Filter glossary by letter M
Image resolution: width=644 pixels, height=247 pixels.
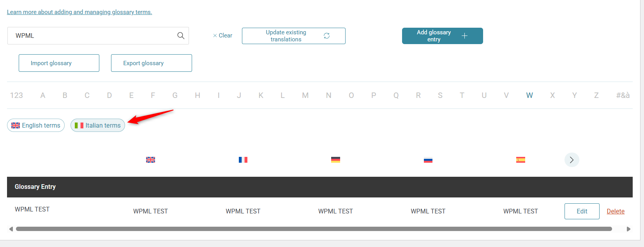click(305, 95)
